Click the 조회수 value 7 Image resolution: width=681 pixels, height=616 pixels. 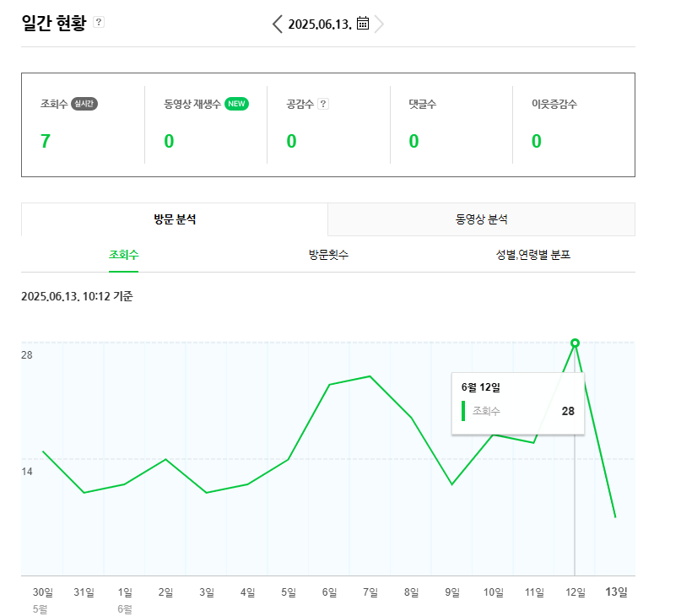46,141
